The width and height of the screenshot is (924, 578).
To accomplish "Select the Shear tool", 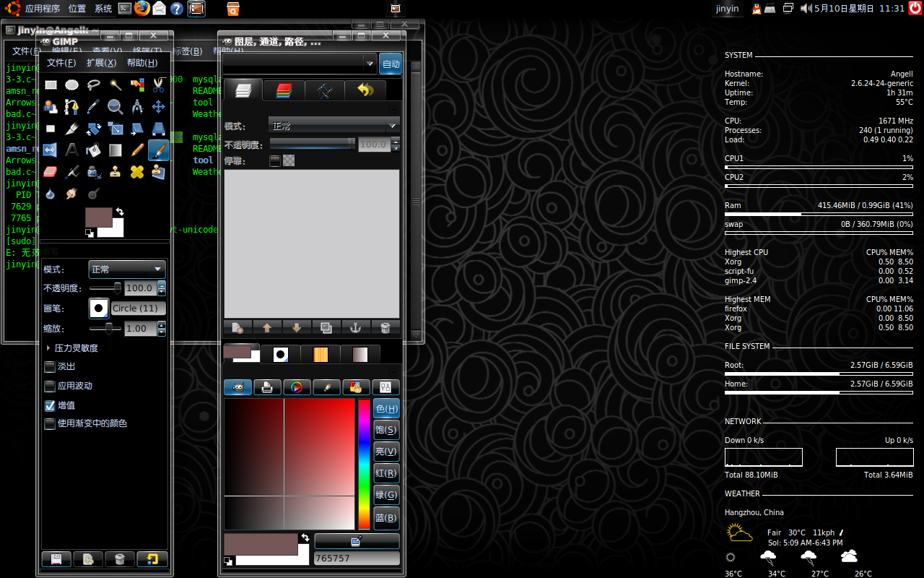I will point(137,129).
